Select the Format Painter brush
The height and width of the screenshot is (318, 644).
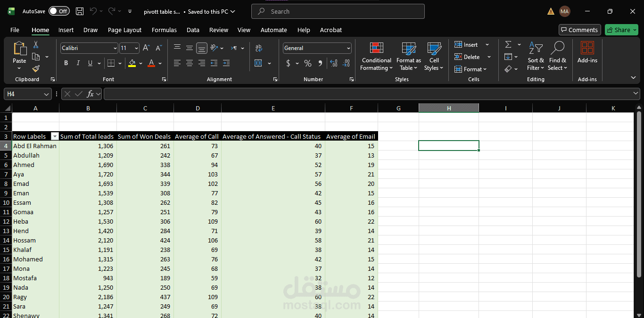(x=36, y=69)
